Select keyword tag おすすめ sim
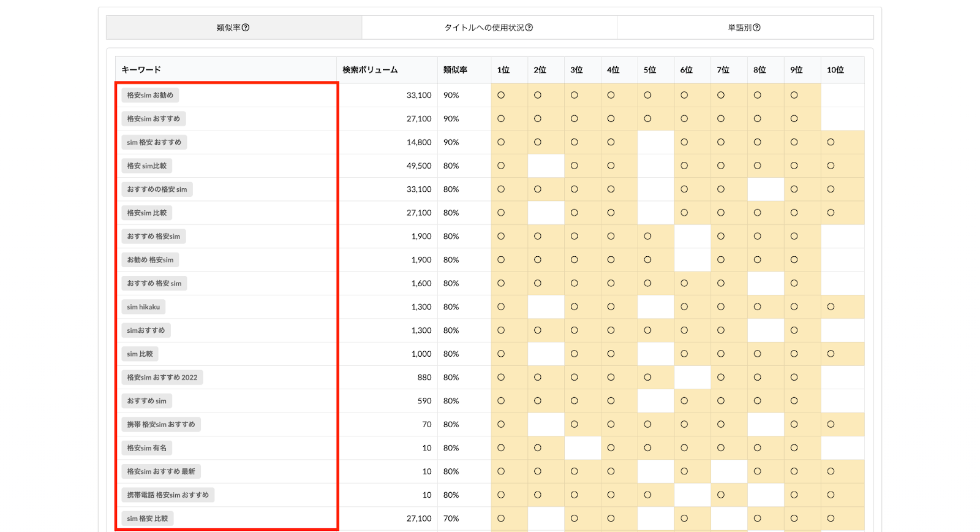The height and width of the screenshot is (532, 980). [146, 401]
